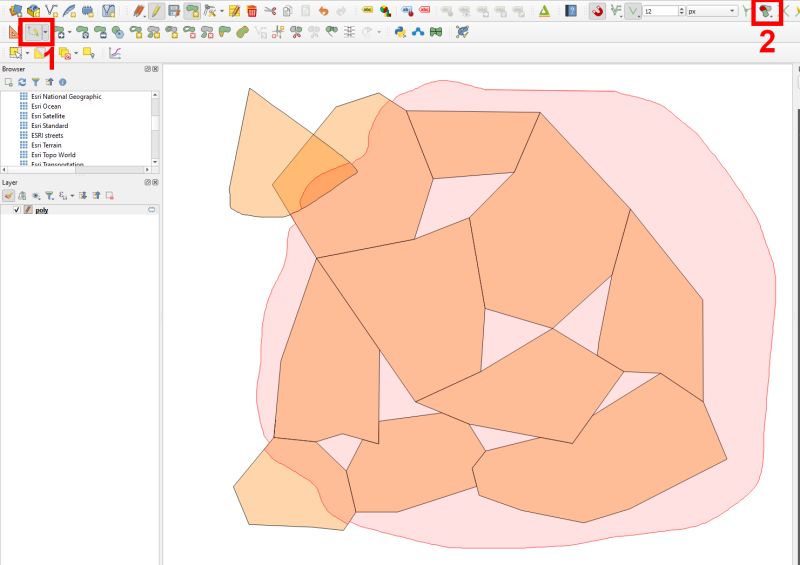800x565 pixels.
Task: Open the Move Feature dropdown arrow
Action: 69,32
